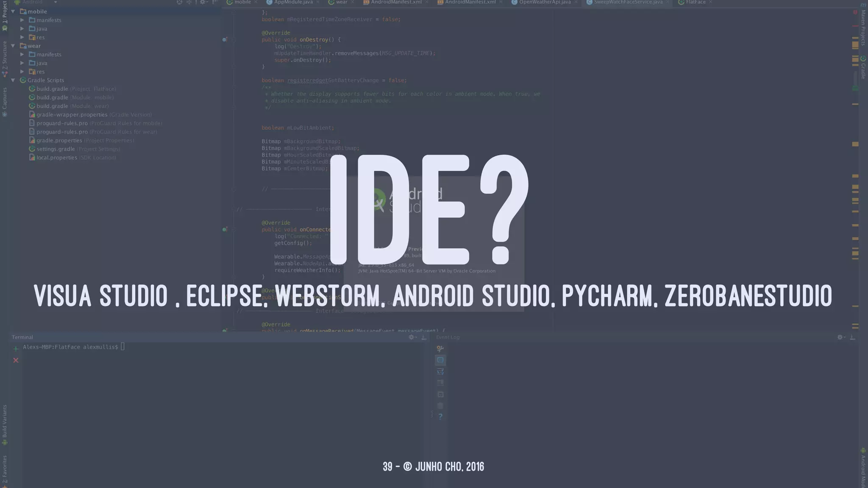Collapse the wear module node
868x488 pixels.
[13, 46]
